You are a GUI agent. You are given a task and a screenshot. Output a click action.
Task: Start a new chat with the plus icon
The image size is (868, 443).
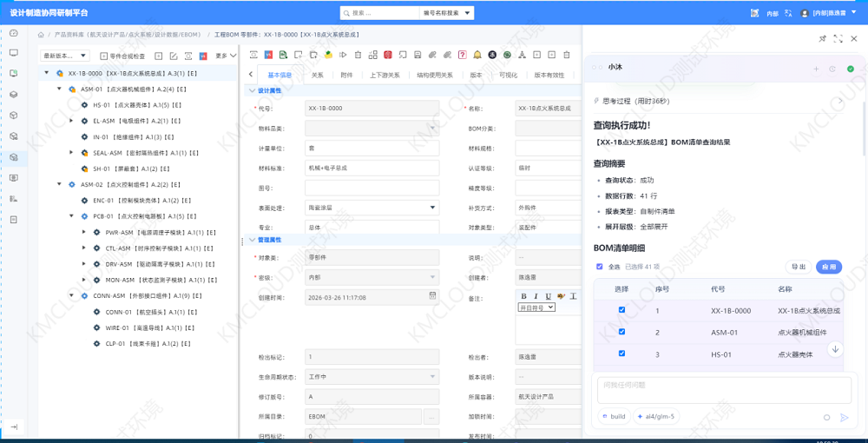pyautogui.click(x=816, y=69)
